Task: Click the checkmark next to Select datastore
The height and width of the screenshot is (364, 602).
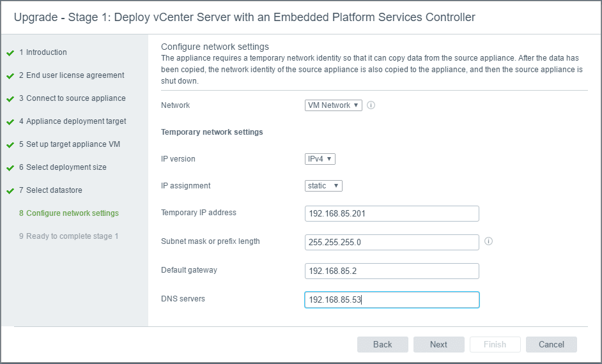Action: (x=10, y=191)
